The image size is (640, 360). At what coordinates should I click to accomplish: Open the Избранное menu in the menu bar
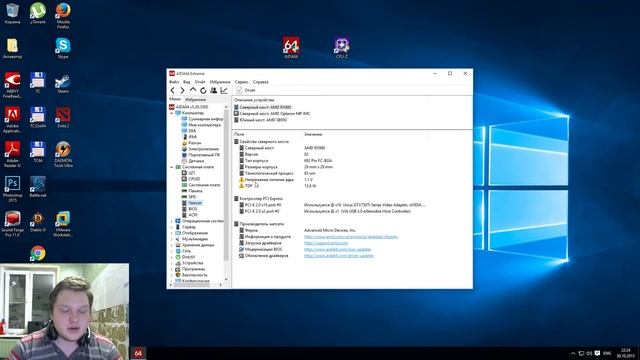click(220, 82)
